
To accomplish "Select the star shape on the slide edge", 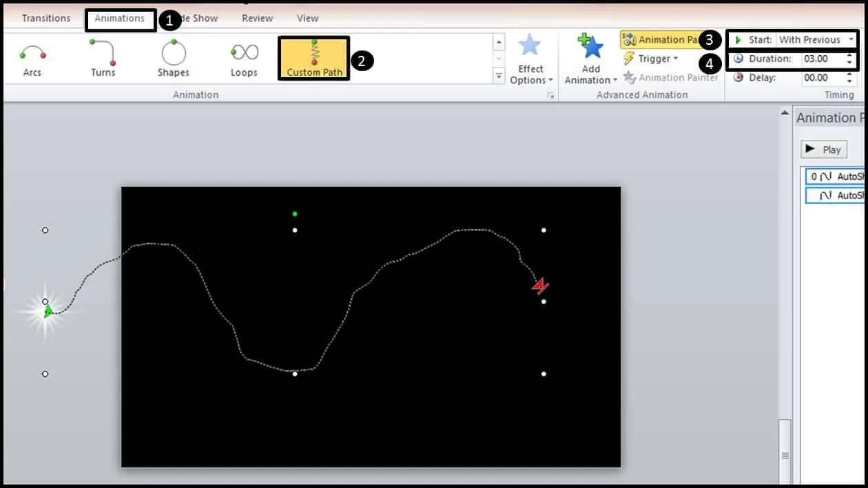I will [x=45, y=312].
